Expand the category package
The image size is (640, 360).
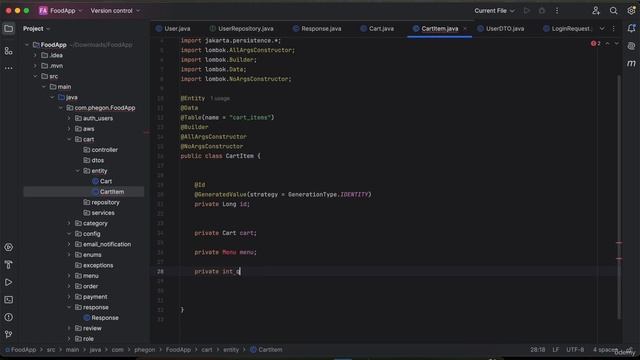tap(69, 223)
